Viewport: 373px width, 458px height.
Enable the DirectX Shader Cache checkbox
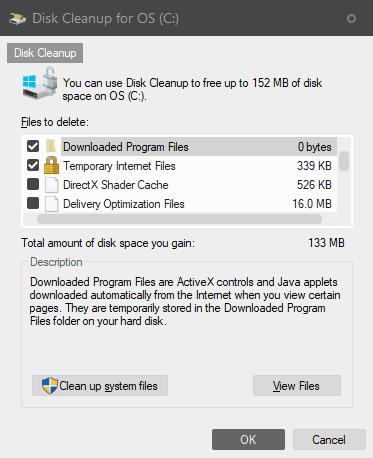point(33,184)
